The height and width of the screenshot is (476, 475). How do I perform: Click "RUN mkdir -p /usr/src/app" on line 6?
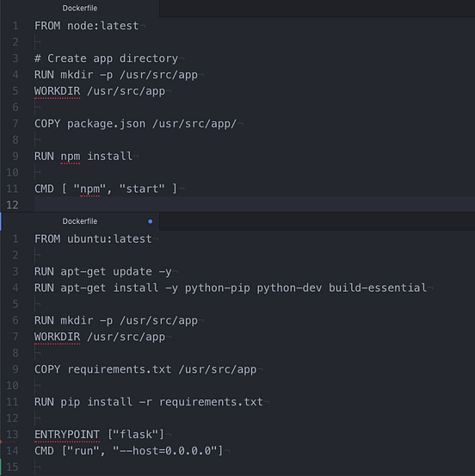pyautogui.click(x=116, y=320)
